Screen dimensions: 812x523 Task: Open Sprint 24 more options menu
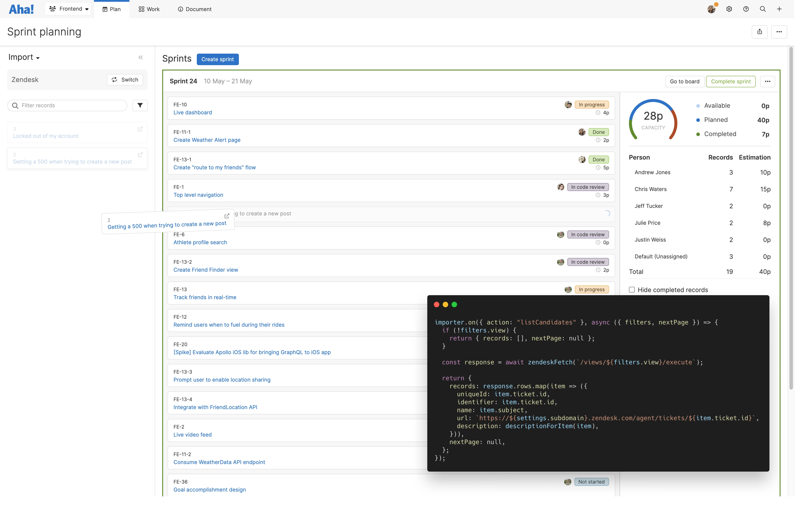(x=767, y=82)
